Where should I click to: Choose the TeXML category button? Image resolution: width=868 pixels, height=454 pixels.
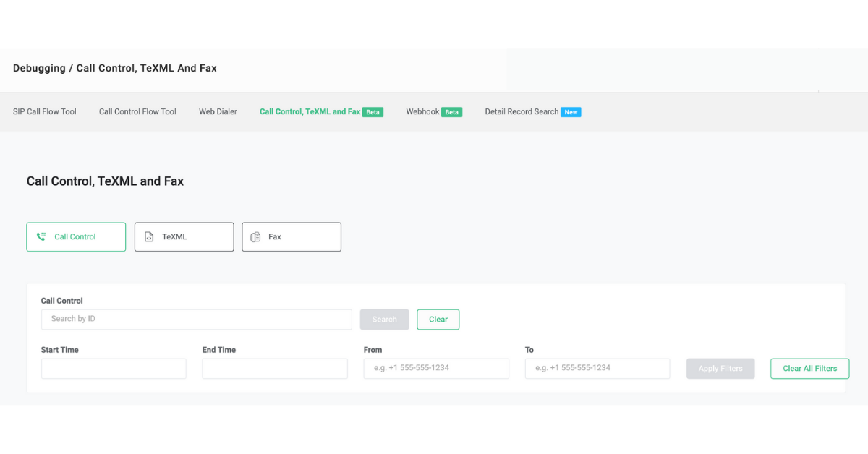point(184,236)
